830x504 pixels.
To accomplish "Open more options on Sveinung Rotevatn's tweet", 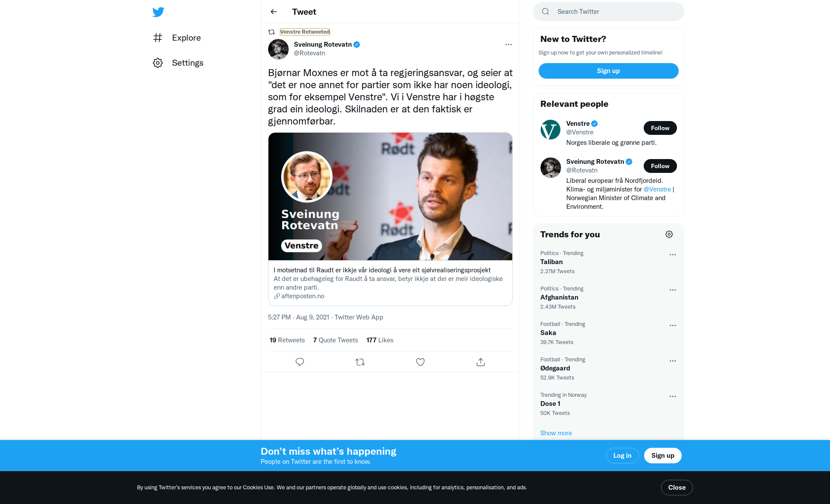I will click(508, 45).
